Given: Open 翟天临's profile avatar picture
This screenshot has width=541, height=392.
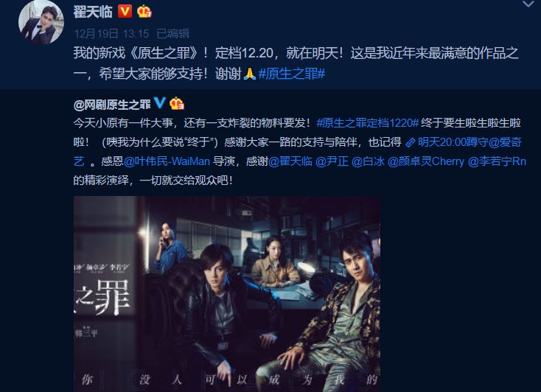Looking at the screenshot, I should [x=41, y=22].
